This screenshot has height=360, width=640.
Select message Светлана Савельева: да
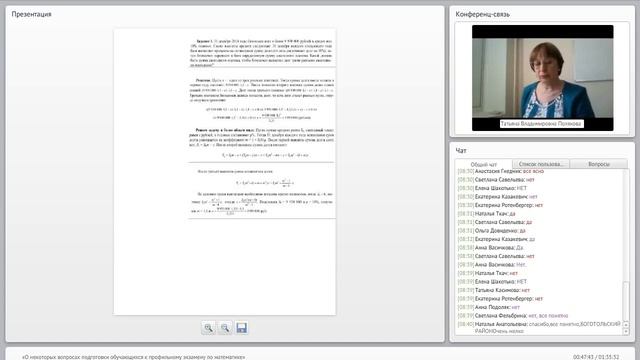point(495,222)
